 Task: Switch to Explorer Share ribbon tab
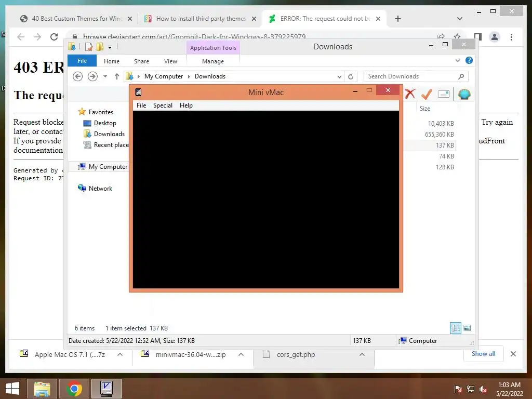click(141, 61)
